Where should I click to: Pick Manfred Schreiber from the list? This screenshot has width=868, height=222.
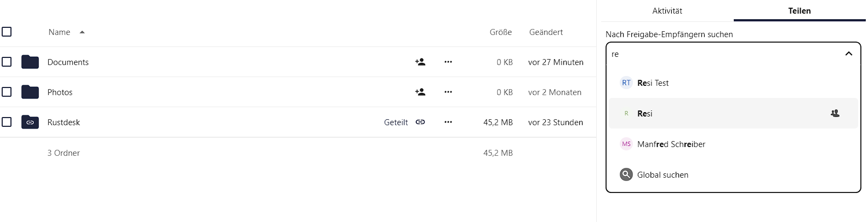[x=671, y=144]
